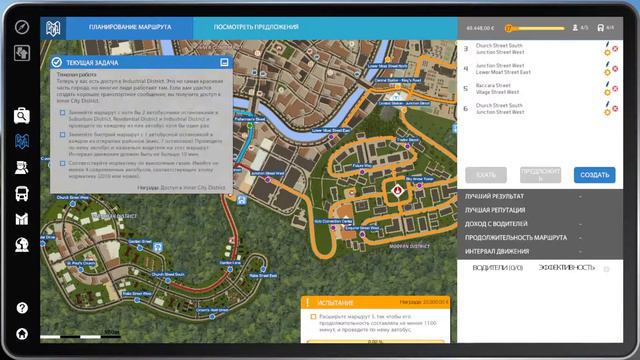Viewport: 640px width, 360px height.
Task: Toggle the third task objective checkbox
Action: [62, 163]
